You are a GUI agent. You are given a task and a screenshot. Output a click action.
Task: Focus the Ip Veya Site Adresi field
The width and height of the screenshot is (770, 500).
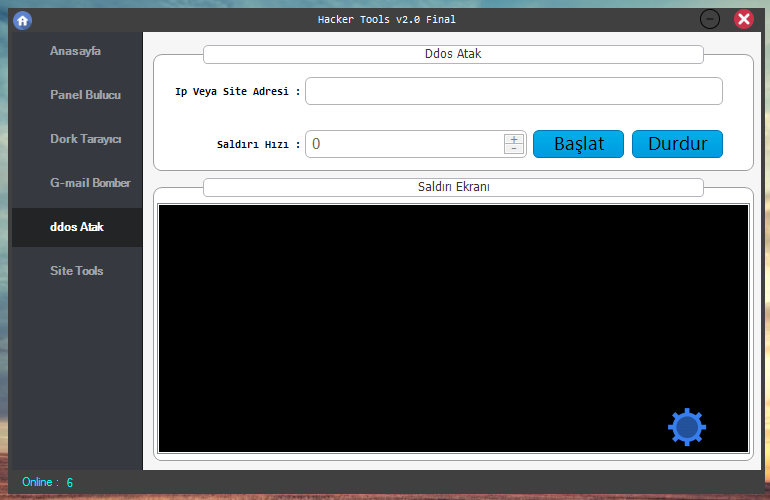click(x=514, y=91)
